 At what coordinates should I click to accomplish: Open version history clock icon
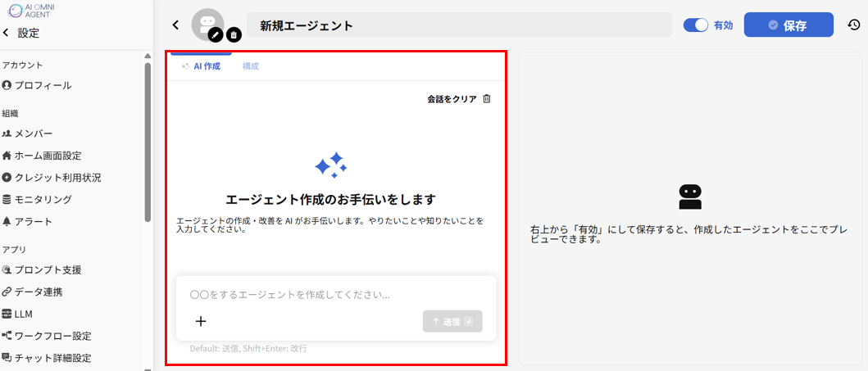(x=853, y=25)
